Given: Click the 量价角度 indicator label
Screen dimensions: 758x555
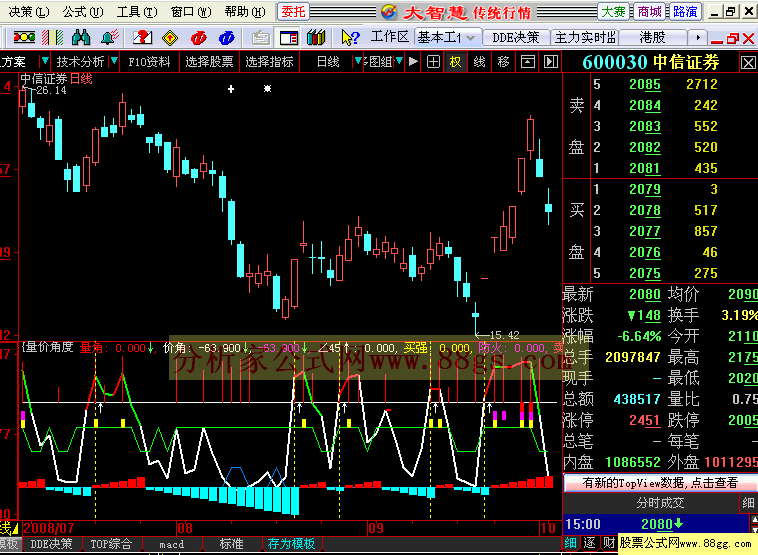Looking at the screenshot, I should [49, 347].
